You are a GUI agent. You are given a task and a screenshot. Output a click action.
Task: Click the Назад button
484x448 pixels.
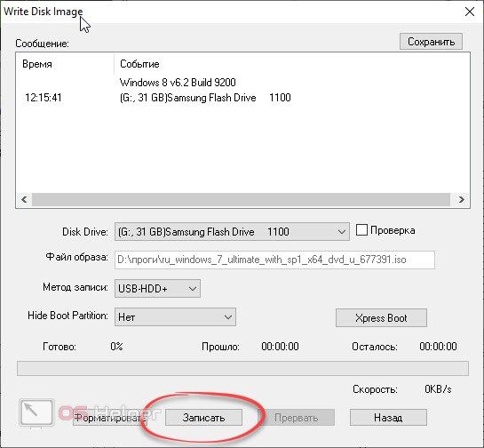pos(388,418)
